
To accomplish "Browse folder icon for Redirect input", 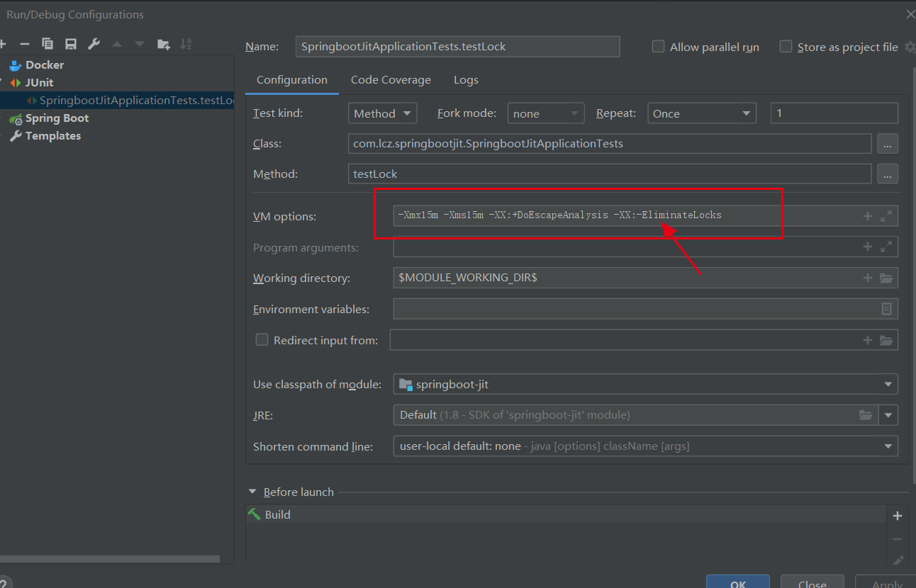I will [886, 340].
